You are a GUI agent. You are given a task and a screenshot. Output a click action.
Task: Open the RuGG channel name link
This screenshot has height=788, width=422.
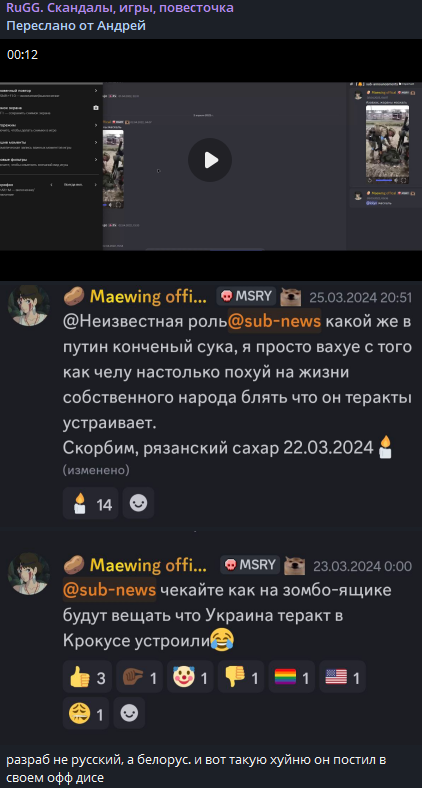click(x=120, y=8)
